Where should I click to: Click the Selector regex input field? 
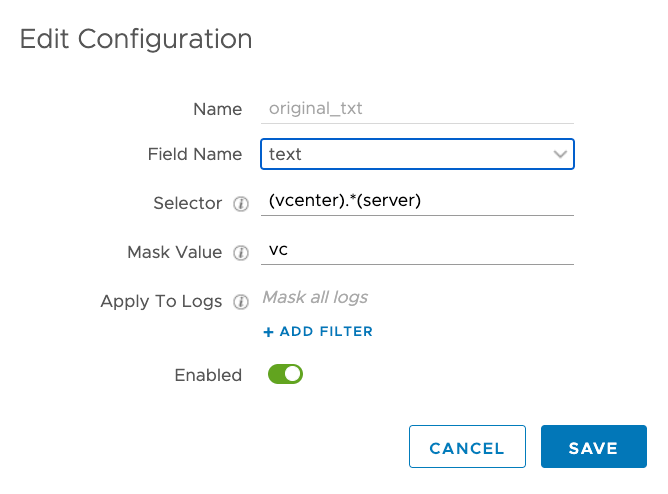coord(416,203)
